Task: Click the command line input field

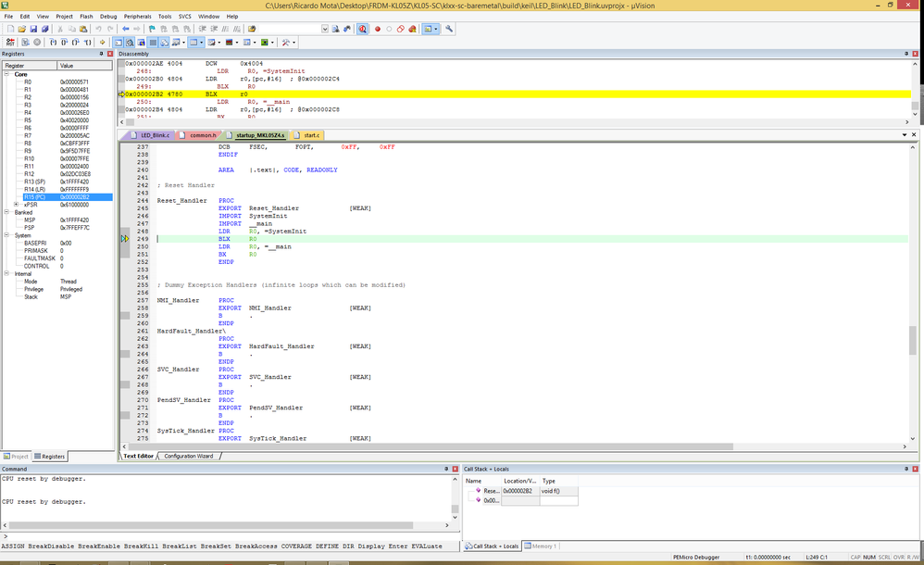Action: (230, 536)
